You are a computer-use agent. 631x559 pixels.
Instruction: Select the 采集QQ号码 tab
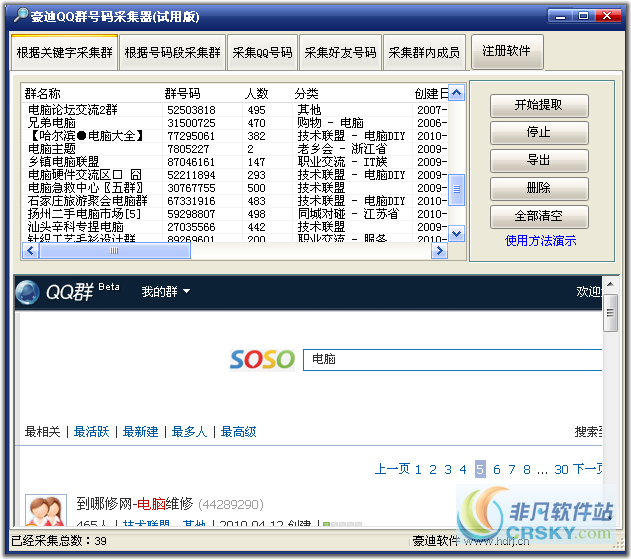262,52
